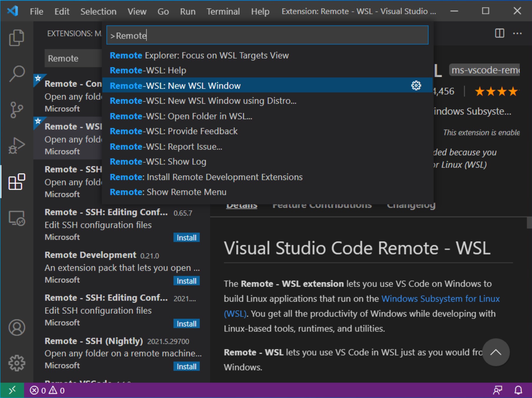Image resolution: width=532 pixels, height=398 pixels.
Task: Open the Selection menu
Action: 98,11
